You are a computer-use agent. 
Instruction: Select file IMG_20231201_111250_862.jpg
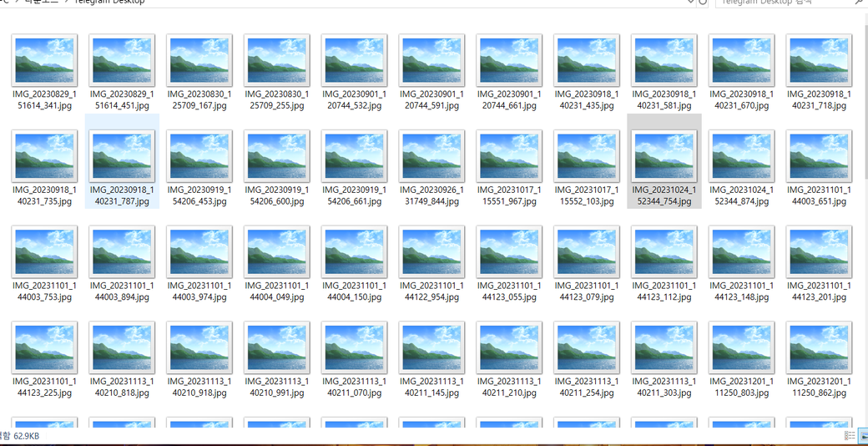pos(819,348)
